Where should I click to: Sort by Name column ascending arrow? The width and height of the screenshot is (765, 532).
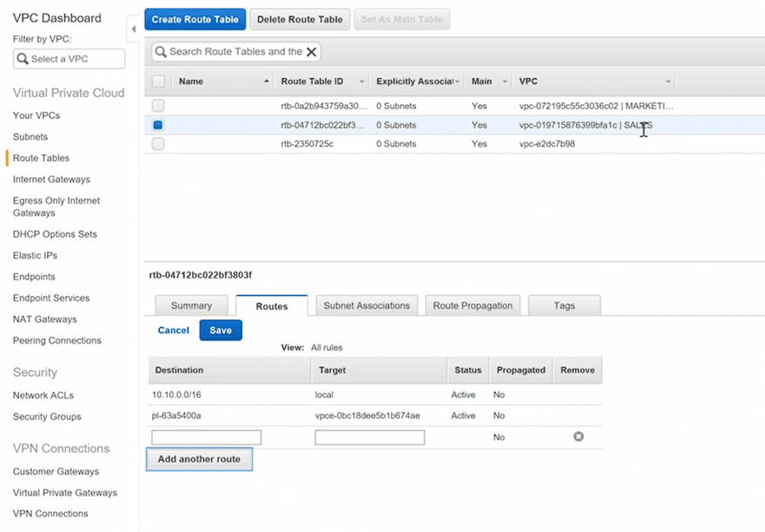(266, 82)
